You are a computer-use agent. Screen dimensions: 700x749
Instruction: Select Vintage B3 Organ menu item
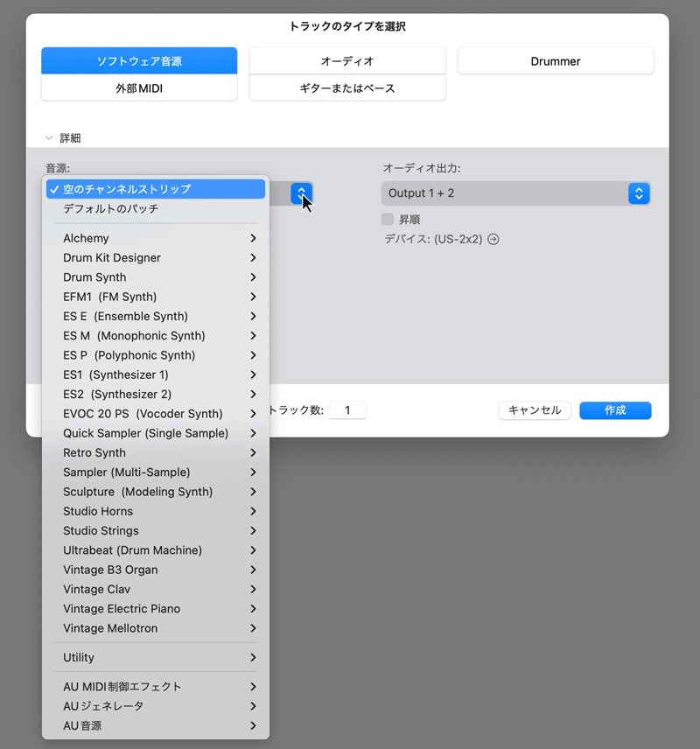coord(110,570)
